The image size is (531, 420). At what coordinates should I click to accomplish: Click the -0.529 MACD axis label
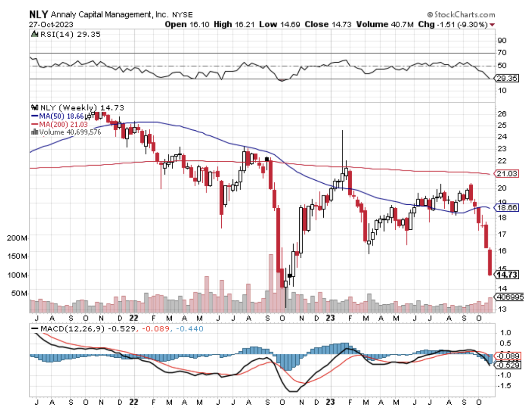click(x=505, y=364)
